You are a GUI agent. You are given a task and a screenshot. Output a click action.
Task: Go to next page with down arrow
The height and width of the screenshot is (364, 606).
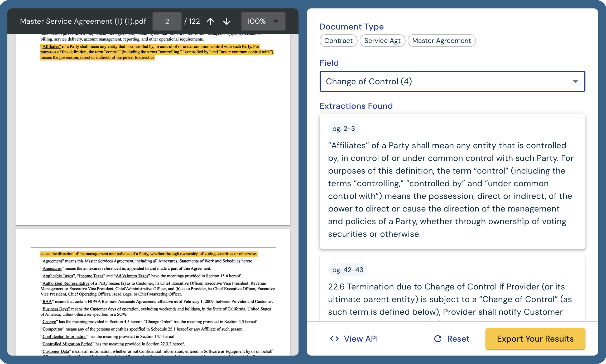pos(227,21)
